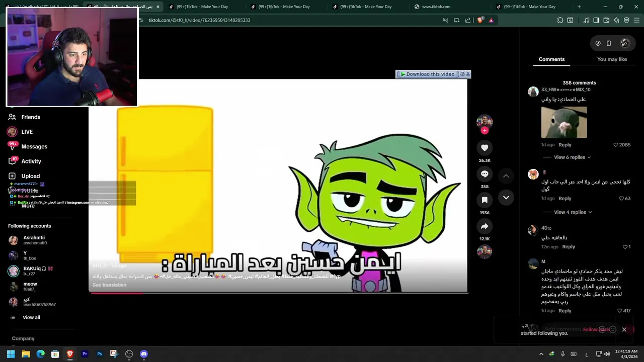Screen dimensions: 644x362
Task: Switch to the Comments tab
Action: 551,59
